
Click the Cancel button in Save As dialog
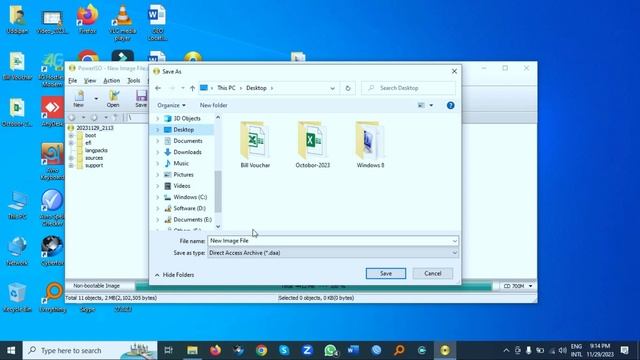[433, 273]
